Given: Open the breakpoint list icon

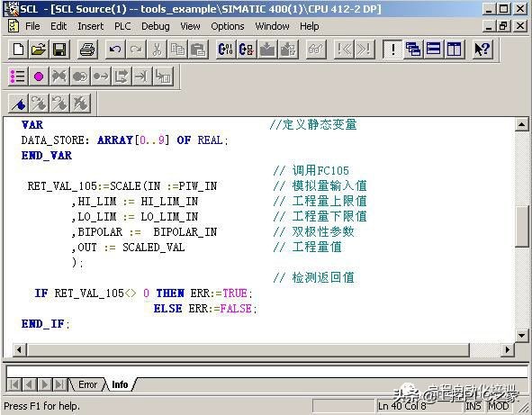Looking at the screenshot, I should pyautogui.click(x=18, y=77).
